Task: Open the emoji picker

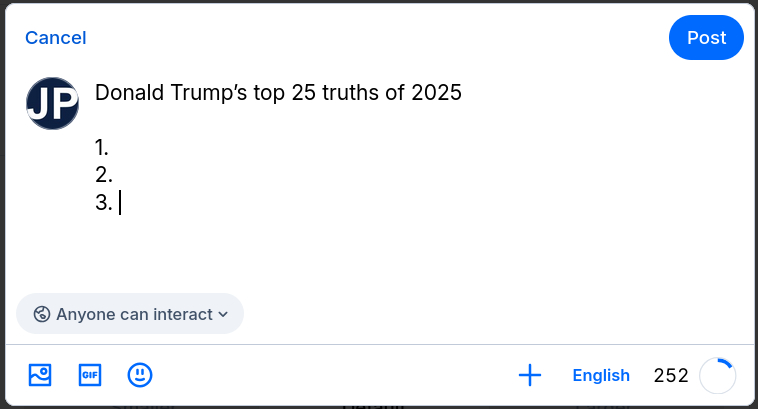Action: click(140, 375)
